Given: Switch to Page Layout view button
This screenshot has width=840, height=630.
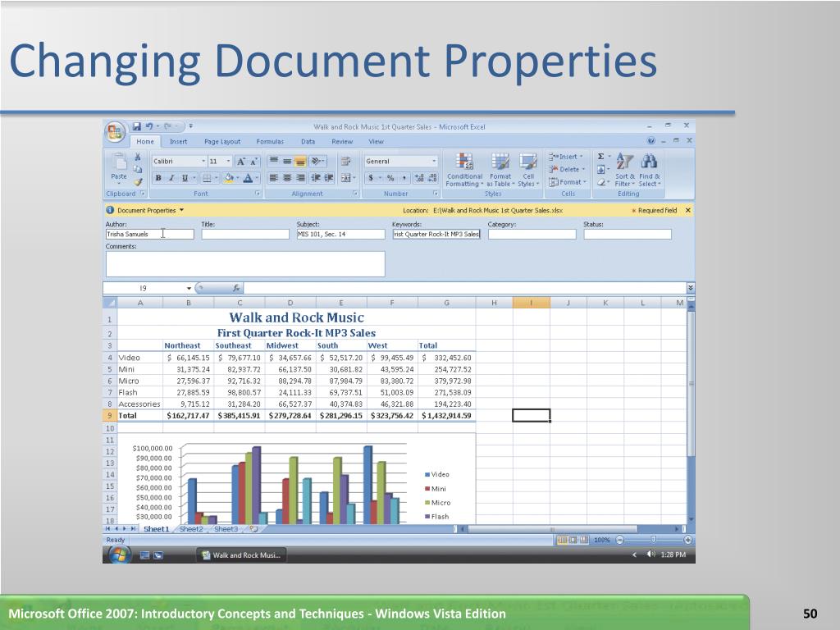Looking at the screenshot, I should click(x=573, y=540).
